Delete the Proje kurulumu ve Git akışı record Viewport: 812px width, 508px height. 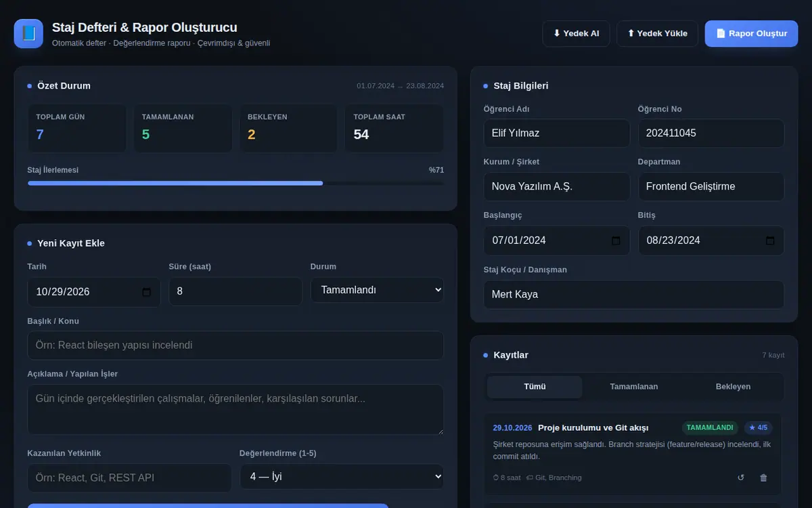(764, 478)
